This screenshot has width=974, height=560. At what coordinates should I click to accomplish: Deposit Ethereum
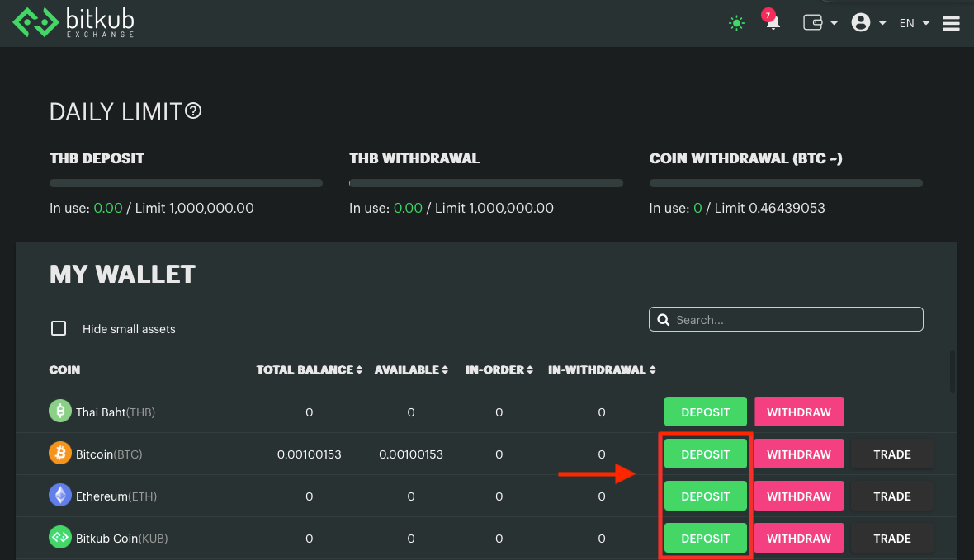pyautogui.click(x=706, y=496)
